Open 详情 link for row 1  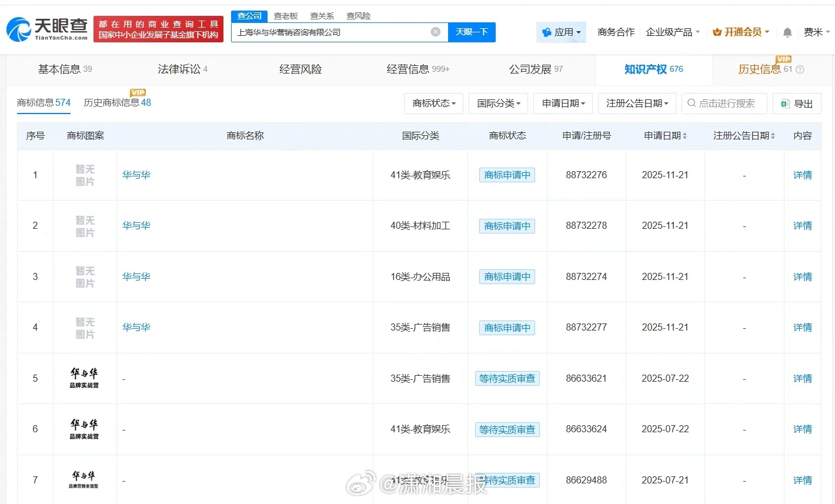(802, 175)
